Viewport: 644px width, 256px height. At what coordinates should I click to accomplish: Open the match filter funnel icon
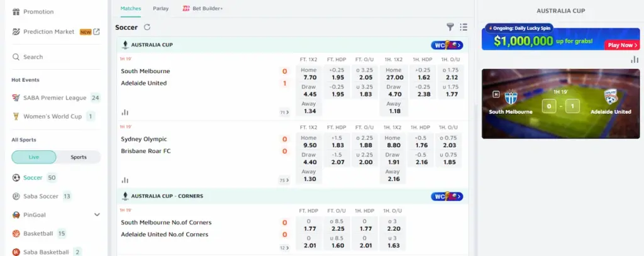point(450,27)
